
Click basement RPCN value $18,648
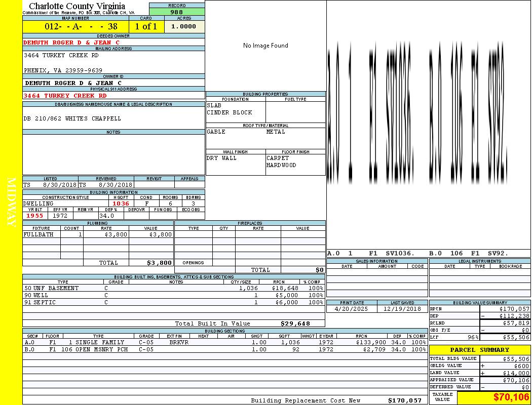(x=285, y=289)
